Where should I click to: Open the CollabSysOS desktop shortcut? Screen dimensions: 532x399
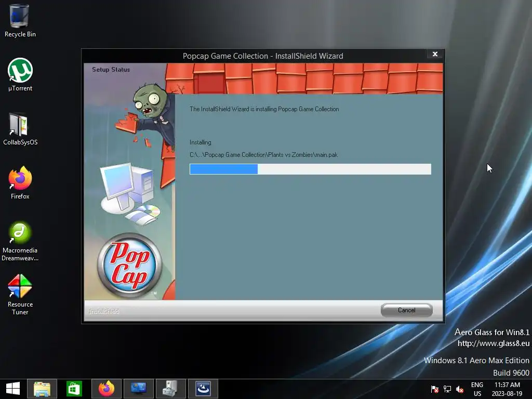[x=20, y=129]
